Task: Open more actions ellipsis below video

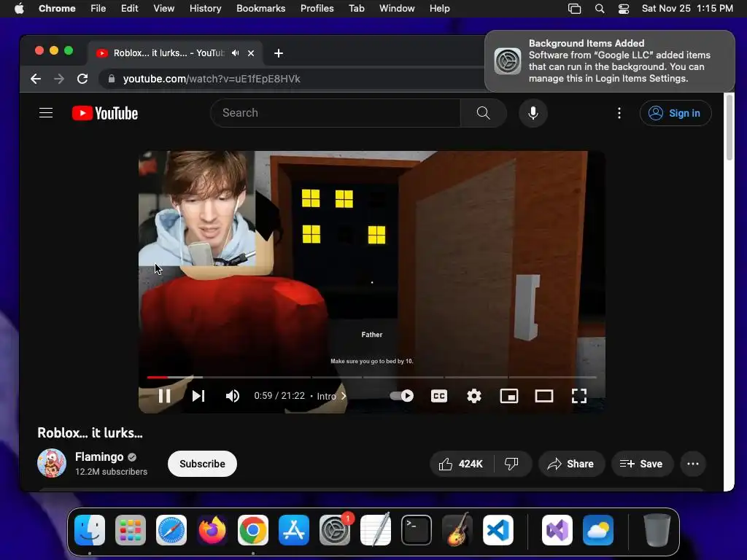Action: (x=693, y=464)
